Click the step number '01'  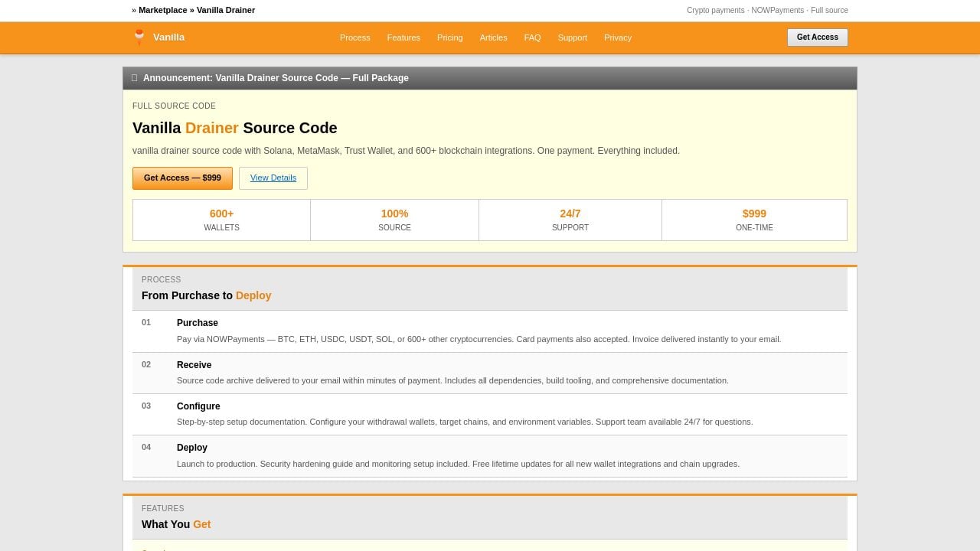(x=146, y=322)
